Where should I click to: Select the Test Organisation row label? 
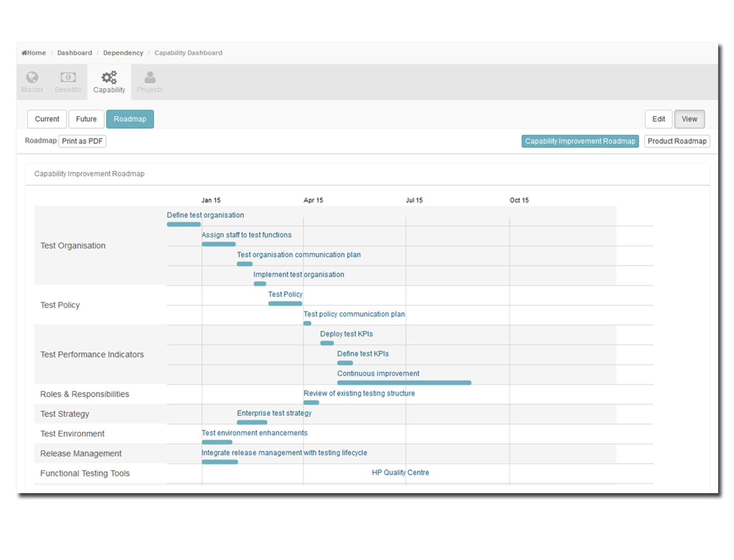(x=73, y=245)
